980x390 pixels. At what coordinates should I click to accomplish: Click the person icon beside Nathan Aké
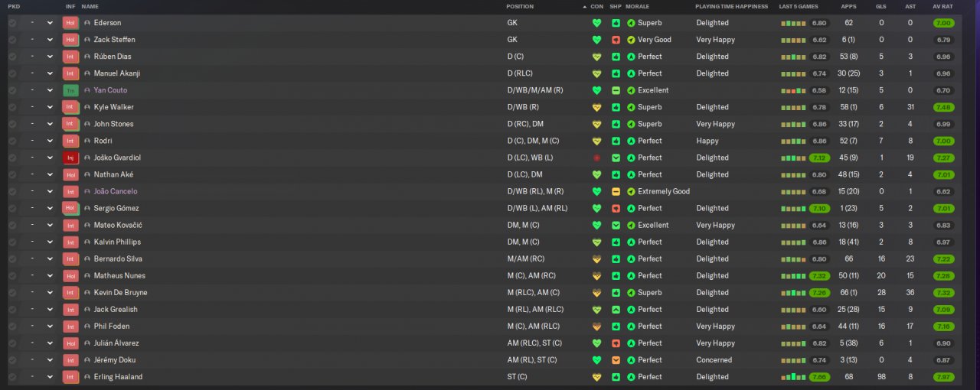coord(87,174)
